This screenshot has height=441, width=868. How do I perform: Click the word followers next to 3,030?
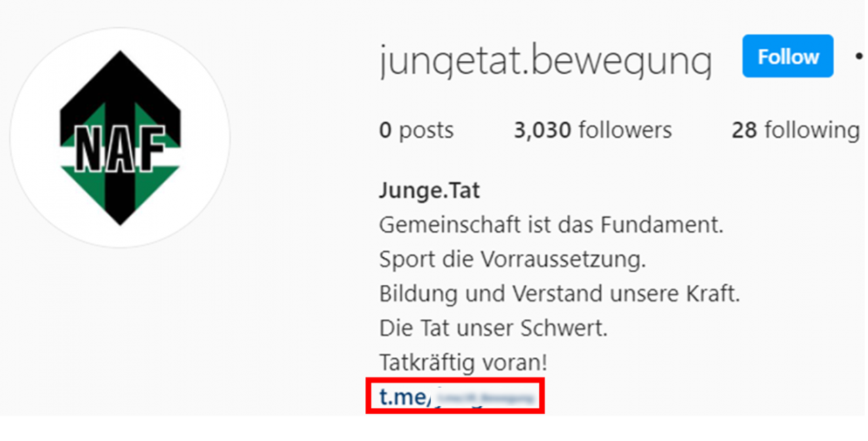click(625, 130)
